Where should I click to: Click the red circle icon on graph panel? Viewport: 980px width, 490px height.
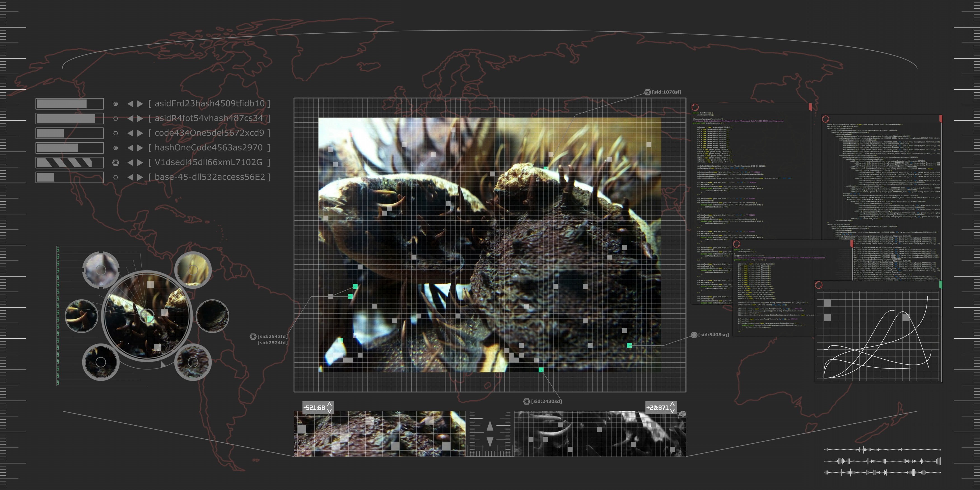pyautogui.click(x=819, y=285)
